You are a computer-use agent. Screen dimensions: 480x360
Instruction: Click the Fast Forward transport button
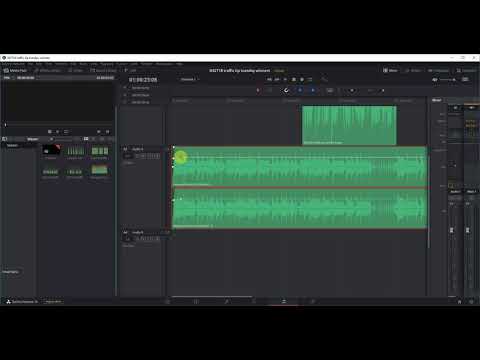(x=277, y=79)
